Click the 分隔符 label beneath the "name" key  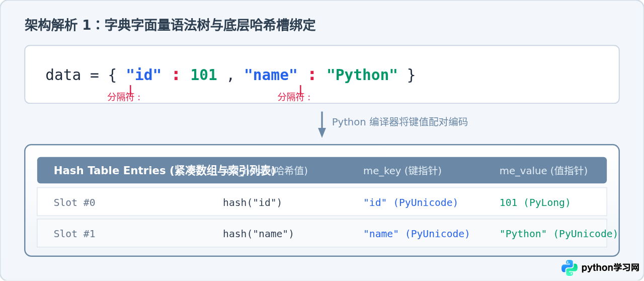295,97
